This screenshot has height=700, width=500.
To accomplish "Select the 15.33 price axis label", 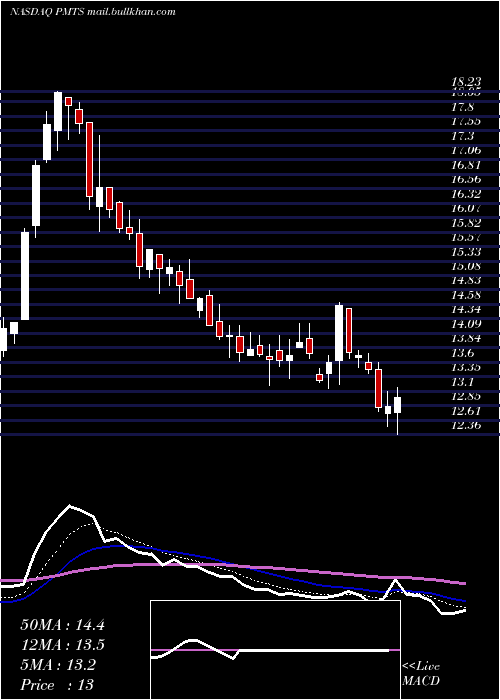I will (x=466, y=252).
